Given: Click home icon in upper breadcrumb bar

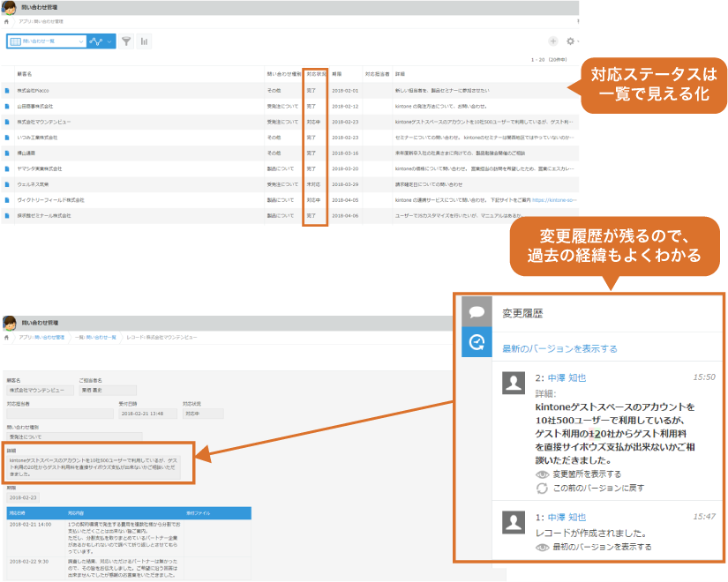Looking at the screenshot, I should (7, 20).
